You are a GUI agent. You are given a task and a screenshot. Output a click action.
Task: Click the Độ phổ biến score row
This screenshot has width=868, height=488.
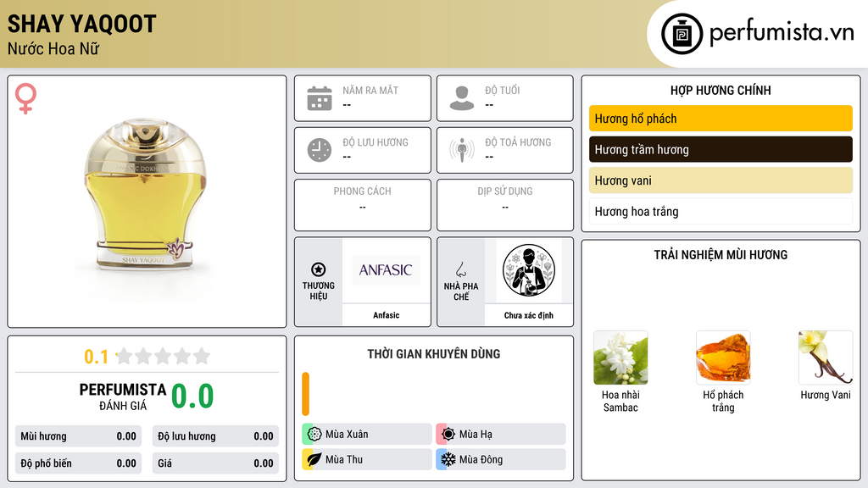78,463
